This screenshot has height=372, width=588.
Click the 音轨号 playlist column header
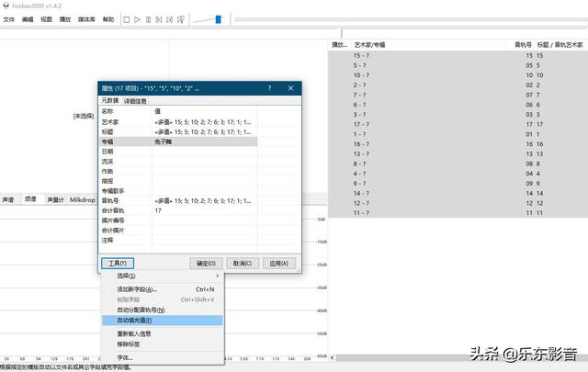tap(523, 45)
